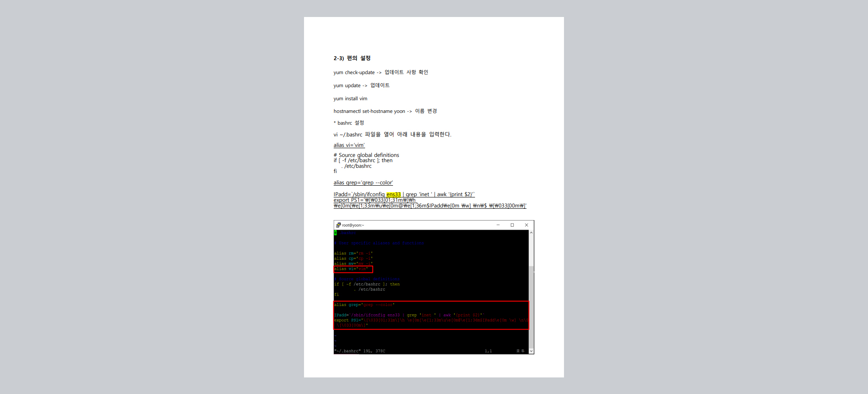Viewport: 868px width, 394px height.
Task: Click terminal line starting 'IPadd=' with ifconfig
Action: (x=409, y=315)
